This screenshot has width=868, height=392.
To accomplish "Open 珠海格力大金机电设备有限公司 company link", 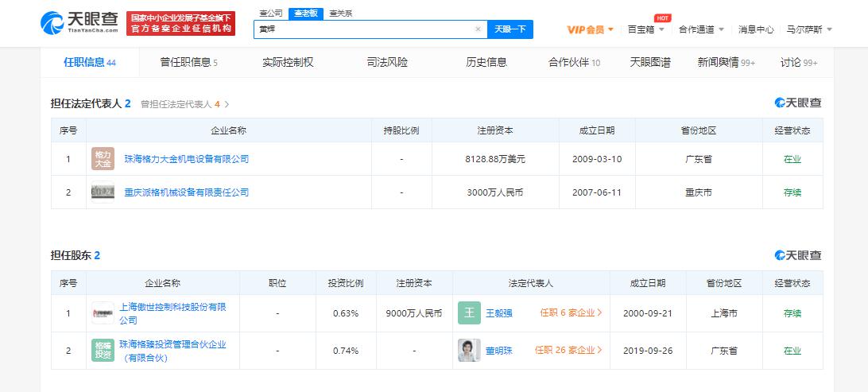I will pos(187,159).
